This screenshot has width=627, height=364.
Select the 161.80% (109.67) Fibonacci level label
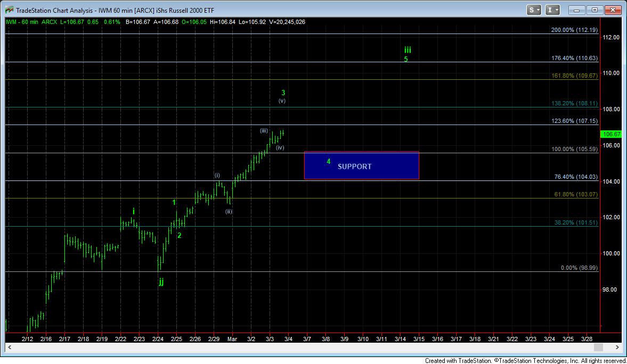(574, 76)
